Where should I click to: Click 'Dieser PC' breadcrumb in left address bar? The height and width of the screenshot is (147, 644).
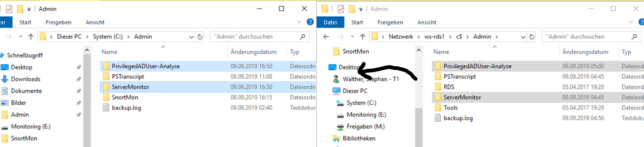pos(69,37)
